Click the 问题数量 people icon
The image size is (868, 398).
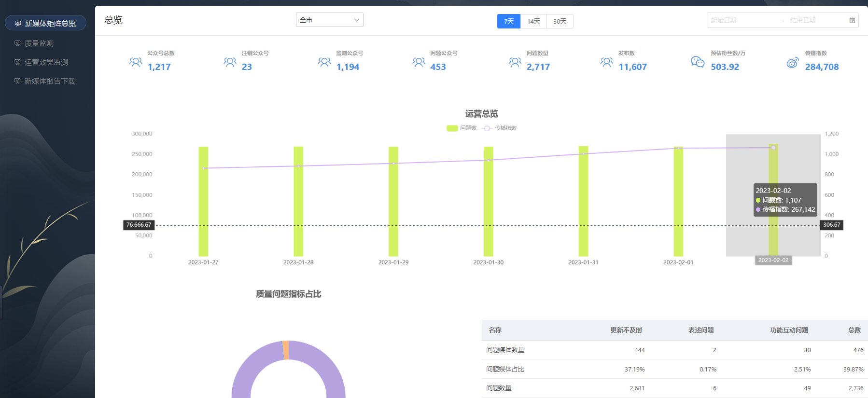point(515,62)
